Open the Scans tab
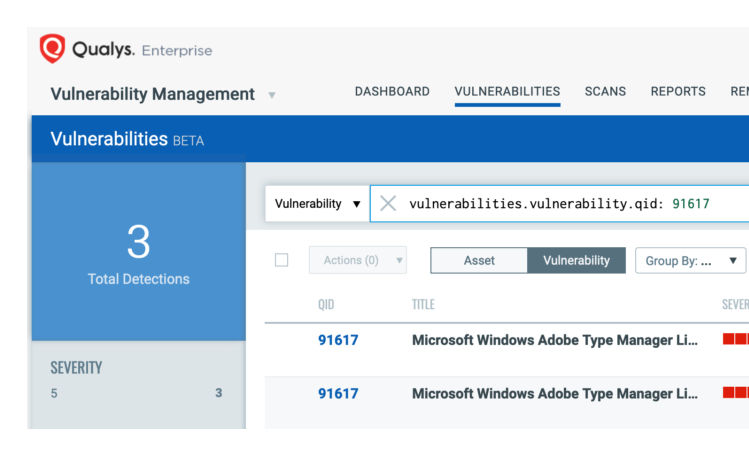The width and height of the screenshot is (749, 458). click(x=605, y=91)
